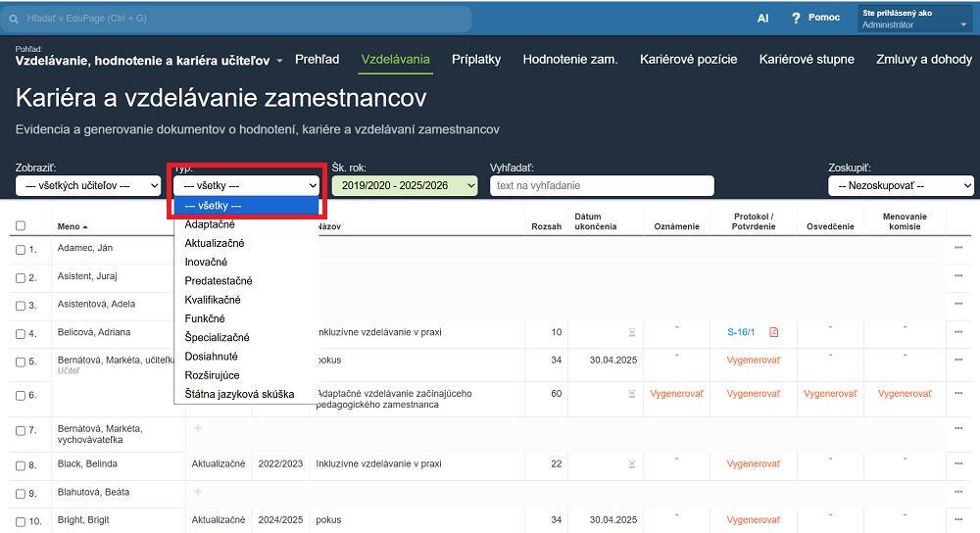
Task: Open the AI assistant in the header
Action: 762,18
